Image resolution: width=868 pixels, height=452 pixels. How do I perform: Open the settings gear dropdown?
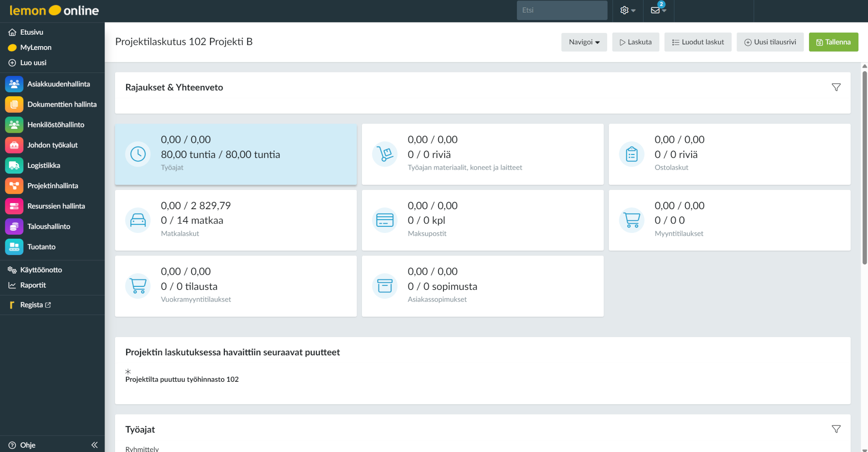coord(627,10)
